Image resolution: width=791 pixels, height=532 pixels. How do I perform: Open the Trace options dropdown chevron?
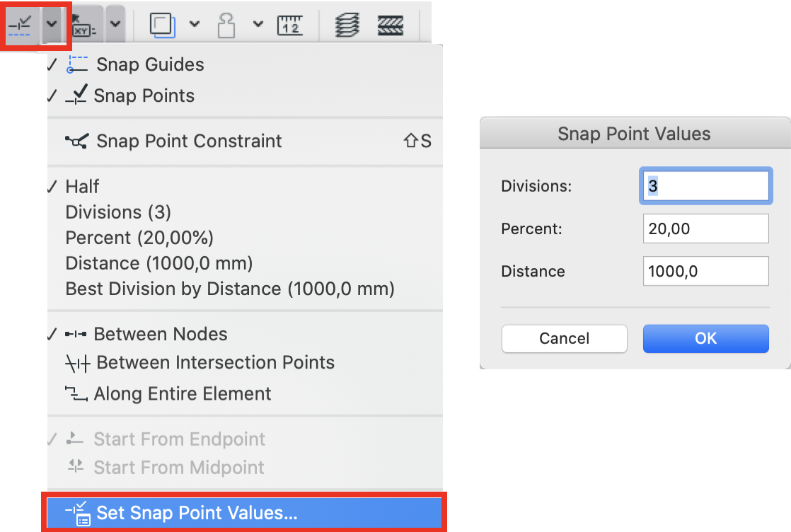[x=195, y=24]
